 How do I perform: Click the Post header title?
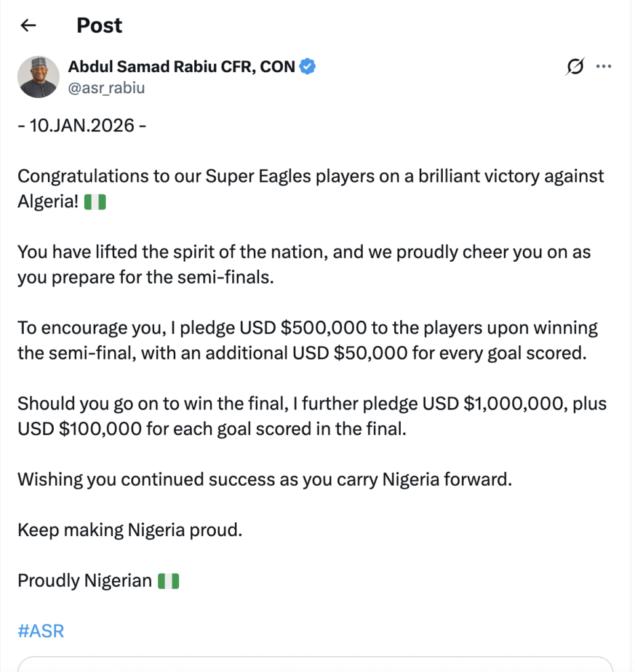(x=99, y=26)
